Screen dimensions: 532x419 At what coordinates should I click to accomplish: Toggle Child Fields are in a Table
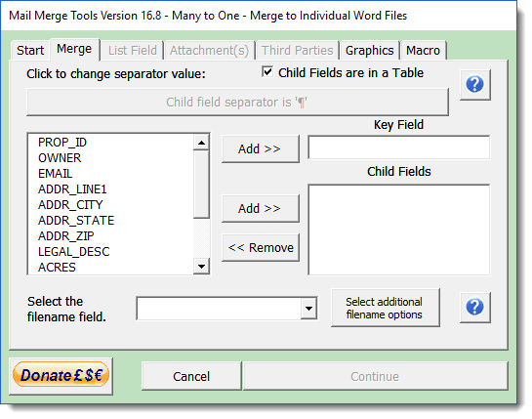pos(267,71)
